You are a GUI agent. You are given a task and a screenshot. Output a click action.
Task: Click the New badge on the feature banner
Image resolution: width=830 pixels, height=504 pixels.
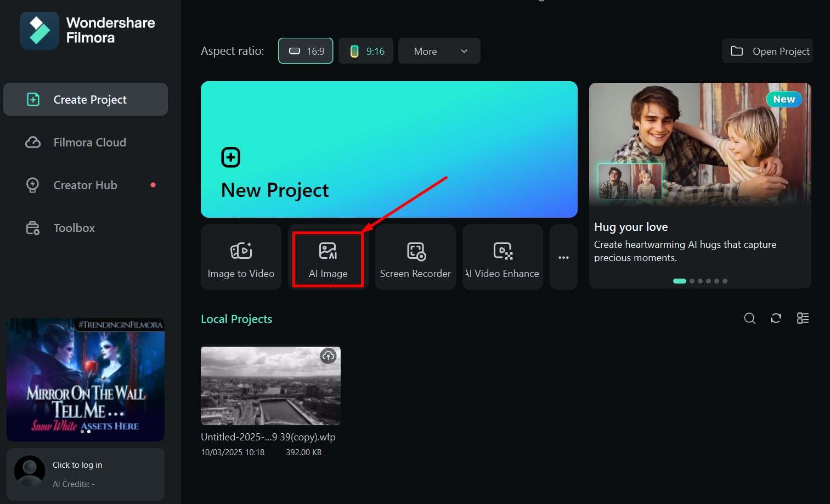click(784, 99)
